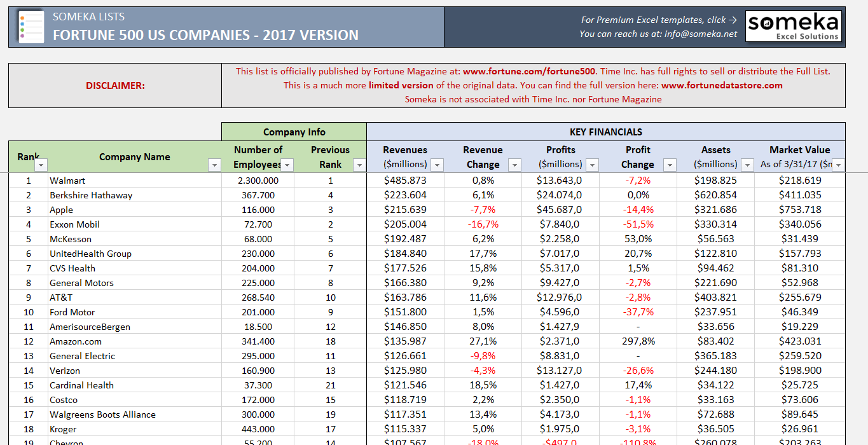Select UnitedHealth Group's revenue $184.840
The height and width of the screenshot is (445, 868).
[x=406, y=254]
